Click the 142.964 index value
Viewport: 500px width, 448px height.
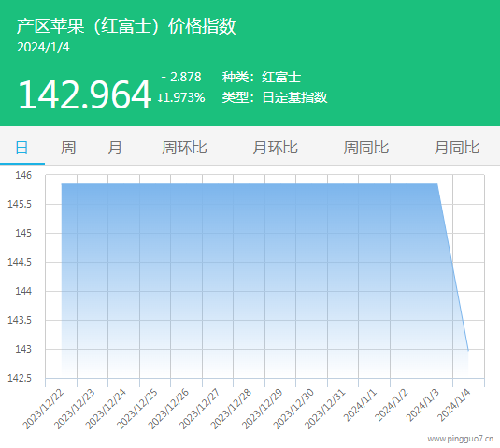(84, 94)
